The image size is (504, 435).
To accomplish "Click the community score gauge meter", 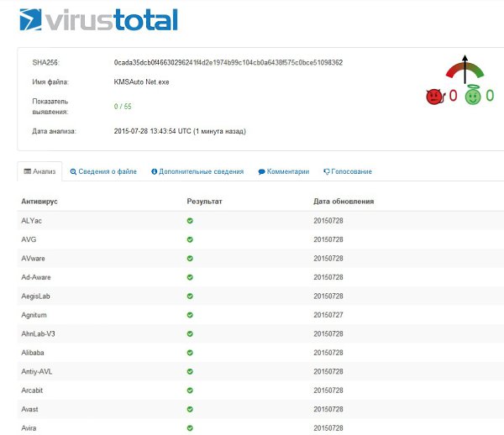I will coord(465,70).
